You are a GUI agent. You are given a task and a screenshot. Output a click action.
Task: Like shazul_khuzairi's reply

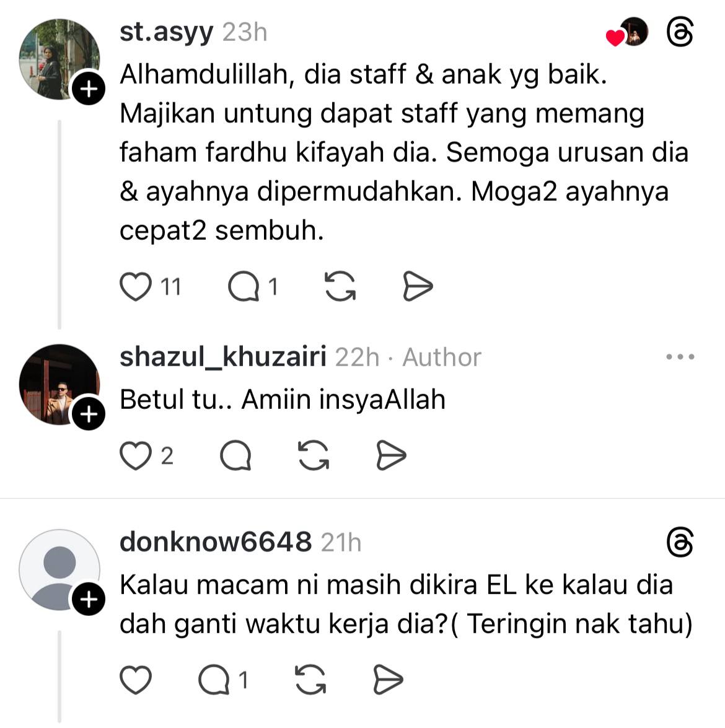136,455
